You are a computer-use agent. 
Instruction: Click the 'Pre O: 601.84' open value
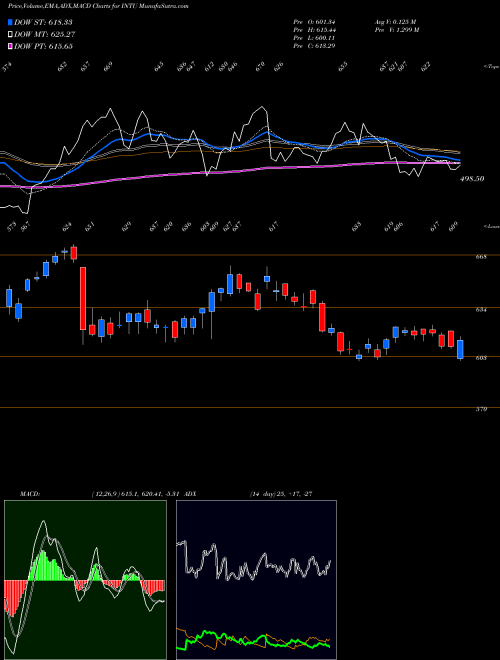coord(314,22)
